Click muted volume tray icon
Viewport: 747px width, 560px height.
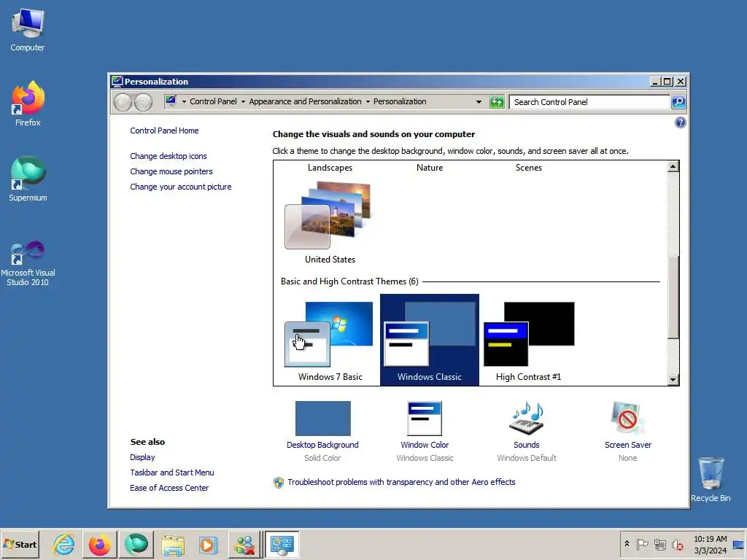coord(677,544)
